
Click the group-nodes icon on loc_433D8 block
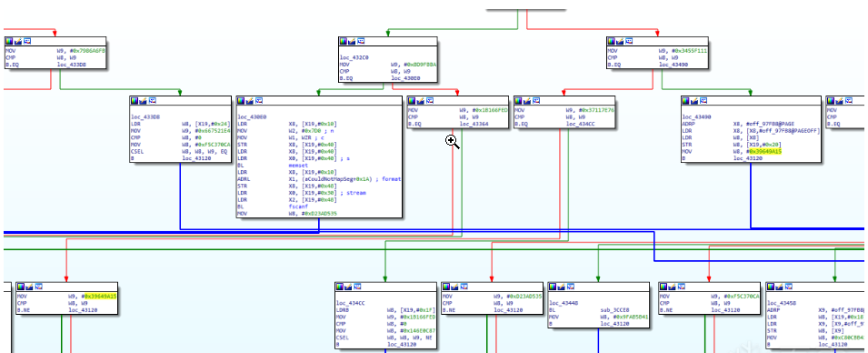click(x=153, y=100)
